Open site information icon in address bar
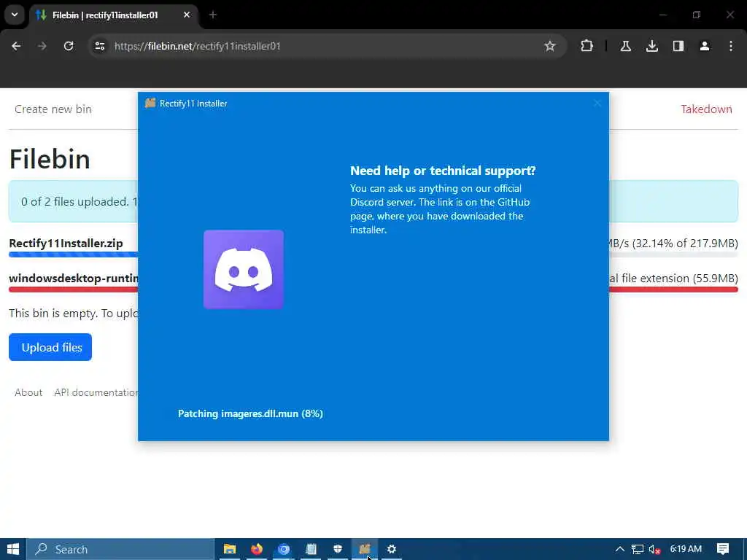The image size is (747, 560). pos(99,46)
